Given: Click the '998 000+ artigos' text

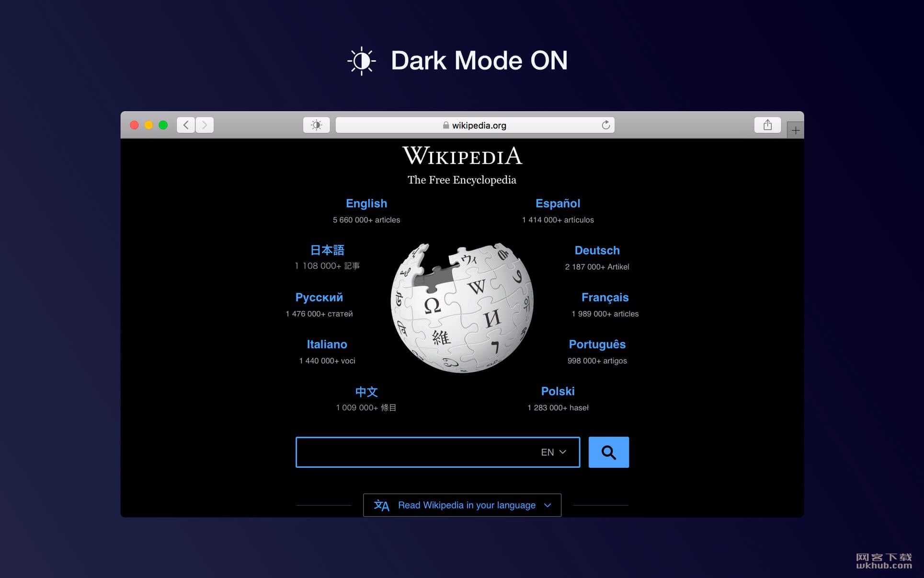Looking at the screenshot, I should click(x=597, y=360).
